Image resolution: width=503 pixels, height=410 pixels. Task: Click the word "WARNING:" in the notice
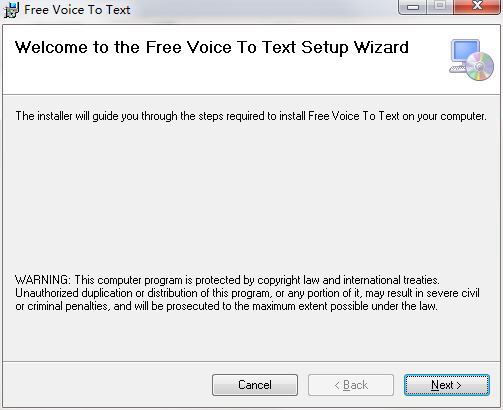click(x=43, y=280)
